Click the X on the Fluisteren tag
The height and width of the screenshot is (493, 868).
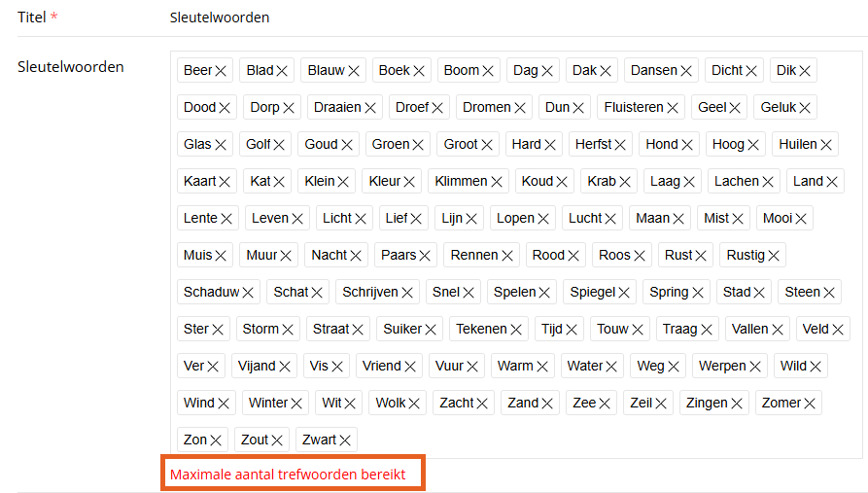coord(673,108)
